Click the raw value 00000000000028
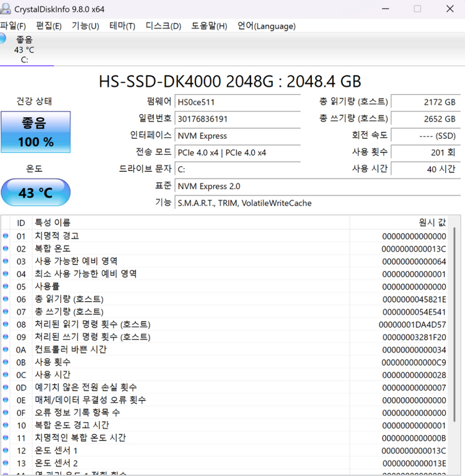 (414, 375)
